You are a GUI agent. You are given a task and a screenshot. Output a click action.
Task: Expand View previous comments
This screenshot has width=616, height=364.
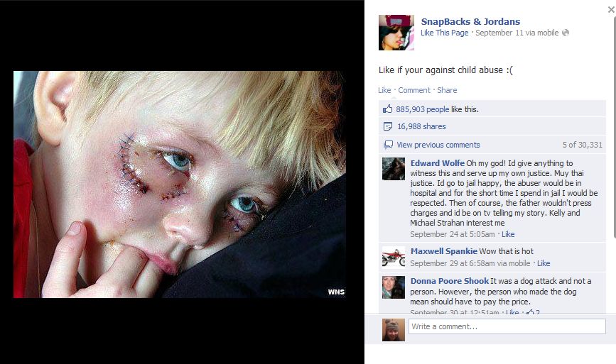pos(438,145)
